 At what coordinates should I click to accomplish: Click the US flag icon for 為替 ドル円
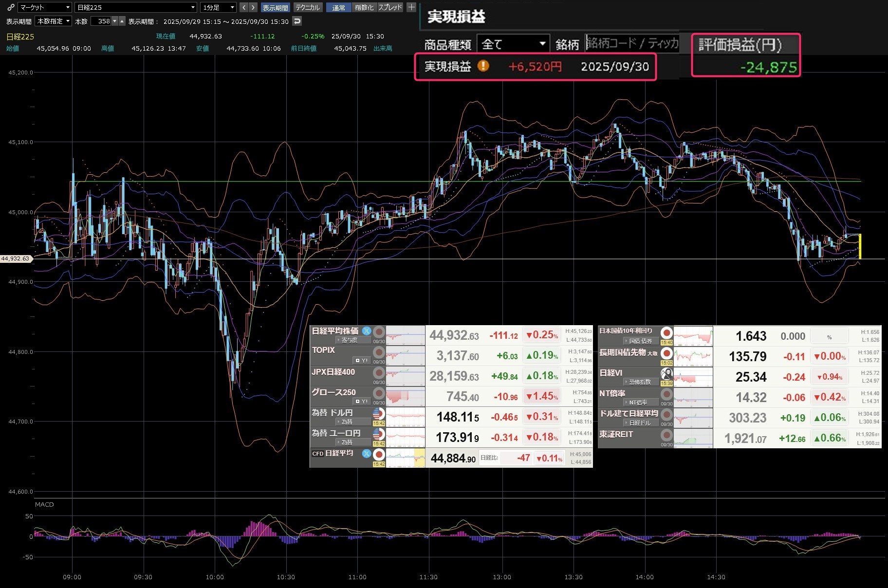[x=378, y=414]
